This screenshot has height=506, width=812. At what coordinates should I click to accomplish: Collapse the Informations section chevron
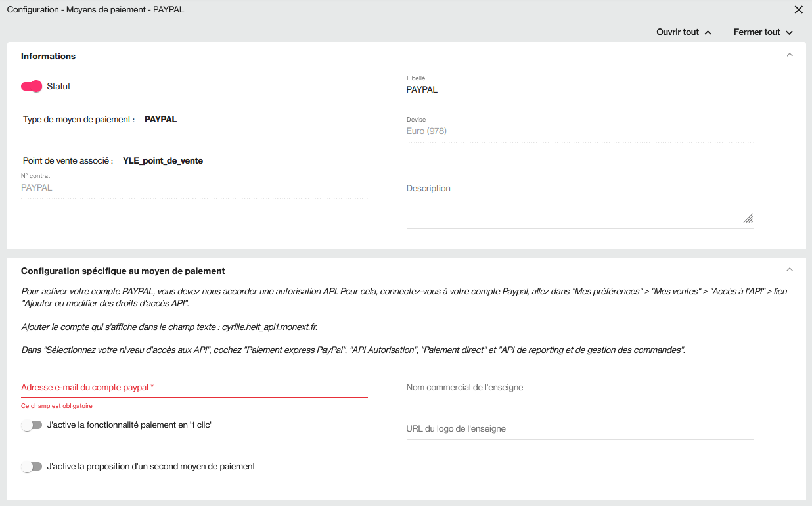pos(790,55)
